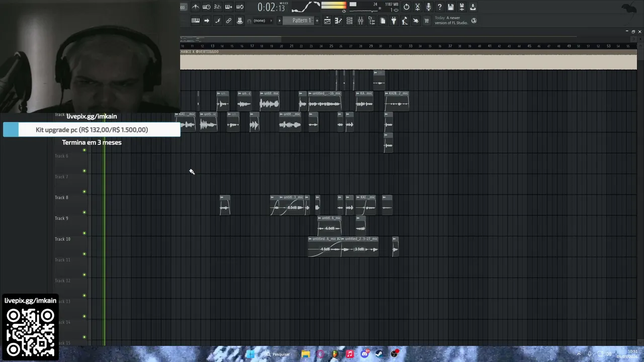This screenshot has height=362, width=644.
Task: Open the Piano roll icon
Action: click(x=338, y=21)
